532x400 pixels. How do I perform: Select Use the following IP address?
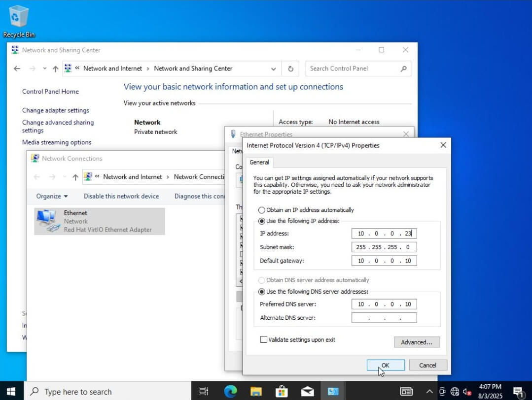point(299,221)
